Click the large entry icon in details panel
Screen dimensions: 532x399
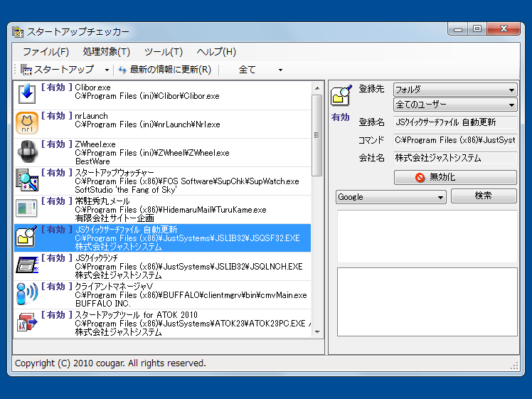click(341, 96)
